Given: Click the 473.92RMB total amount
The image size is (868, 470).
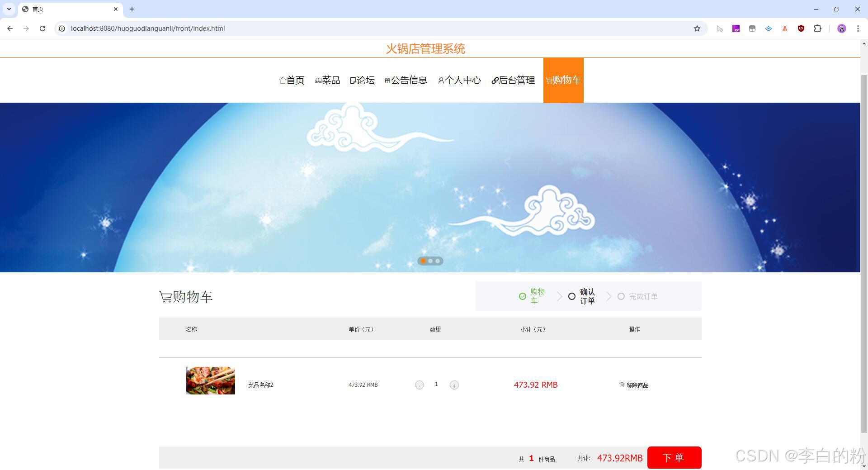Looking at the screenshot, I should pos(620,458).
